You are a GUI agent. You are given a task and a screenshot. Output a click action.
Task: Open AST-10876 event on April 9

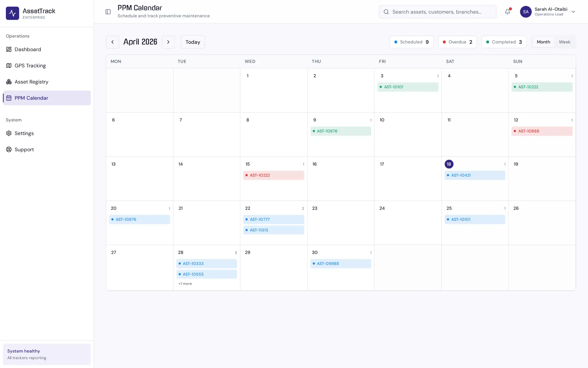coord(341,131)
